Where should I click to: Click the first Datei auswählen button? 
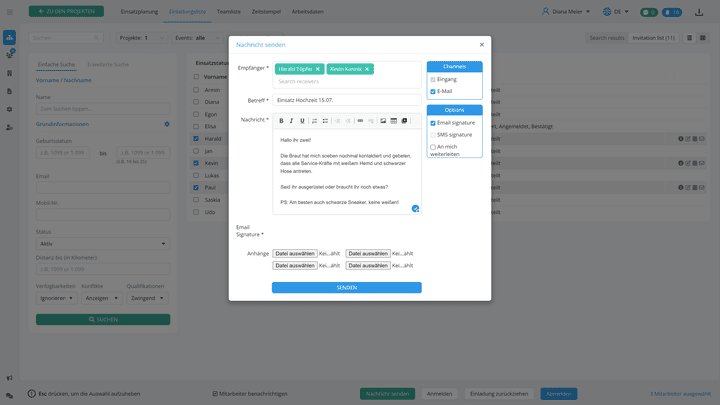click(x=295, y=254)
